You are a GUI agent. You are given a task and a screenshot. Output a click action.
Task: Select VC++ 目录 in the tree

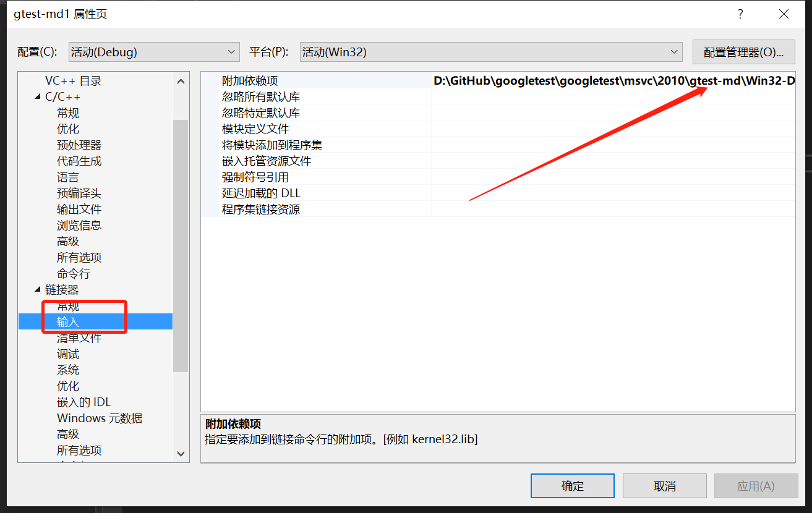pos(73,81)
